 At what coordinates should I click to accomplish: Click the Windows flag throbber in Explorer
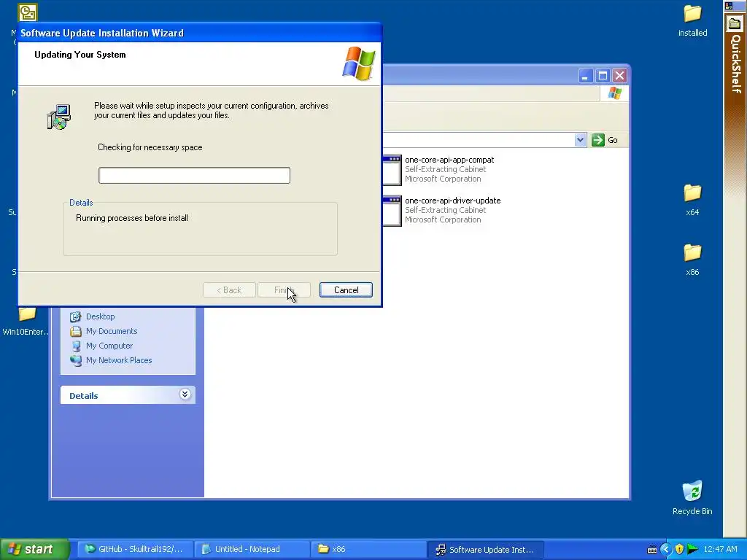[614, 93]
